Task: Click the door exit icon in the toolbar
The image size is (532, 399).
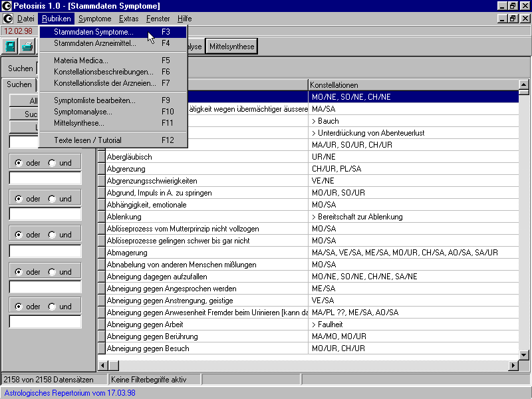Action: (x=10, y=47)
